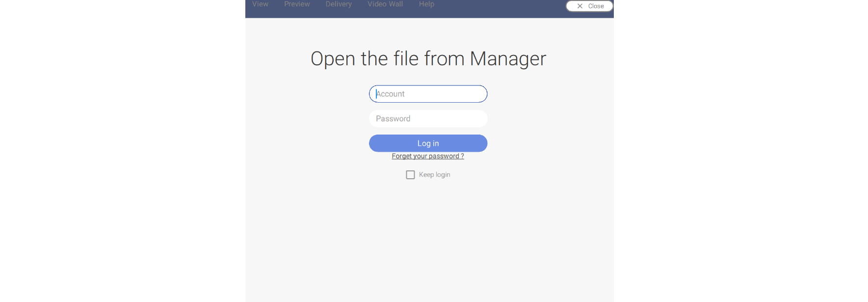Enable the Keep login checkbox
The height and width of the screenshot is (302, 868).
pyautogui.click(x=411, y=175)
